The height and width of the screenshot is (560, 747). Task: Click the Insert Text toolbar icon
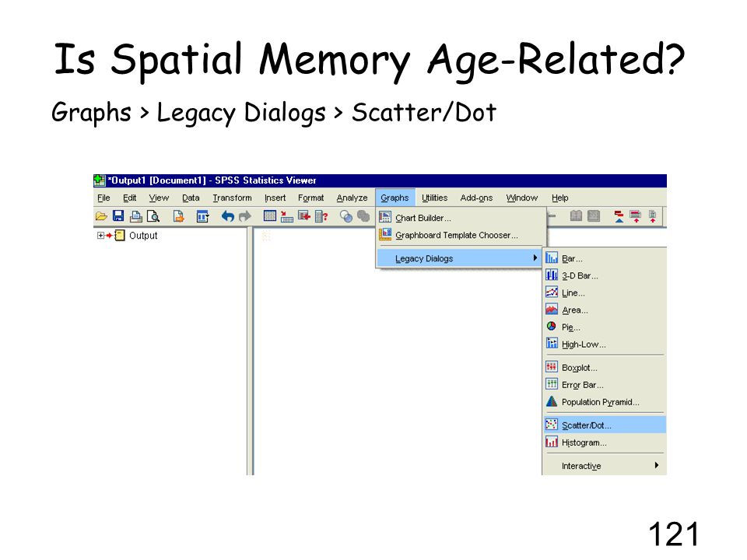[653, 217]
